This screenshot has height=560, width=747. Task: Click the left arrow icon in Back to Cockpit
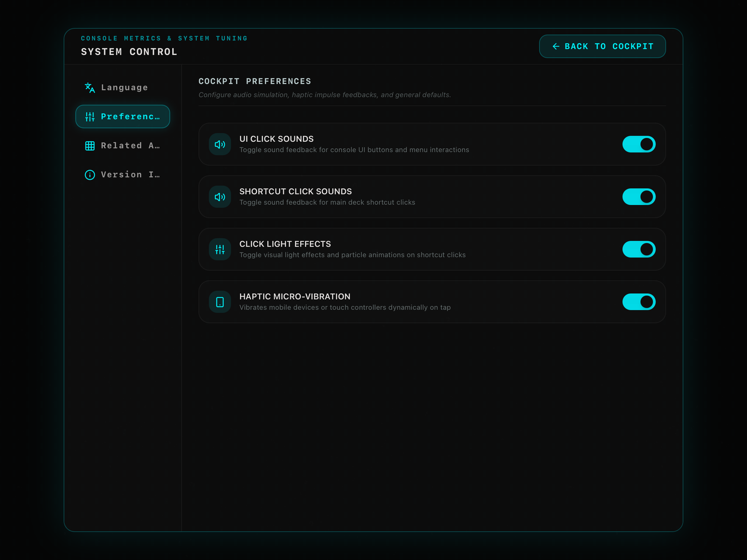point(556,46)
